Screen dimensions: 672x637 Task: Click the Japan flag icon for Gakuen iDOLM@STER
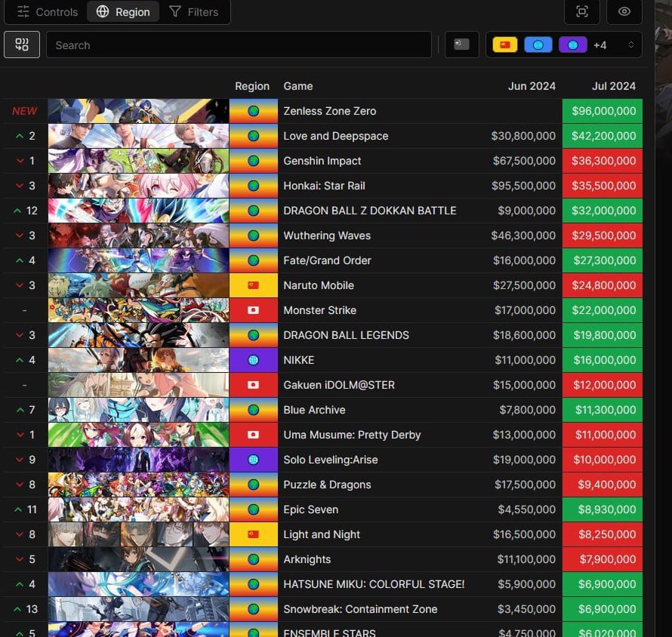click(x=253, y=385)
